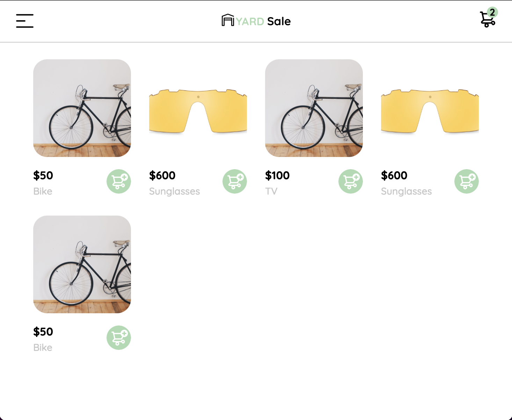Open the TV product image
This screenshot has width=512, height=420.
[x=314, y=108]
